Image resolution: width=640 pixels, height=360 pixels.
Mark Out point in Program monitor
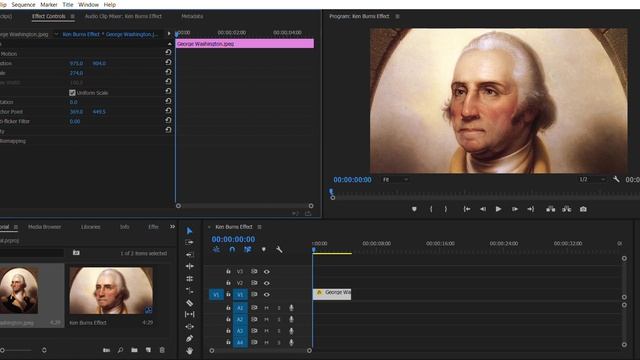446,209
